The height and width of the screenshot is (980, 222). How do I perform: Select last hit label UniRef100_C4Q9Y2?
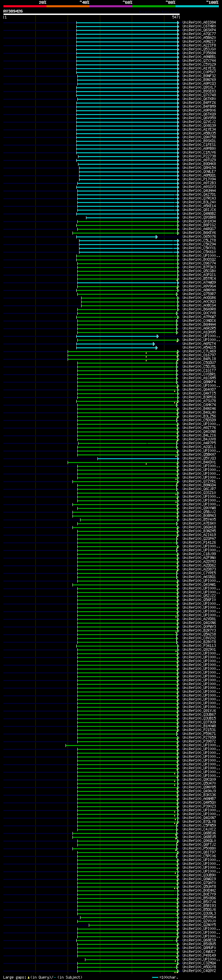click(x=199, y=971)
